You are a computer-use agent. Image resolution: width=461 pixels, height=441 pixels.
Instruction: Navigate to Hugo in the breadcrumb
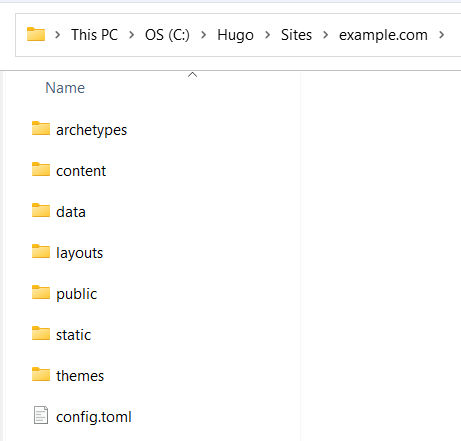pyautogui.click(x=235, y=35)
